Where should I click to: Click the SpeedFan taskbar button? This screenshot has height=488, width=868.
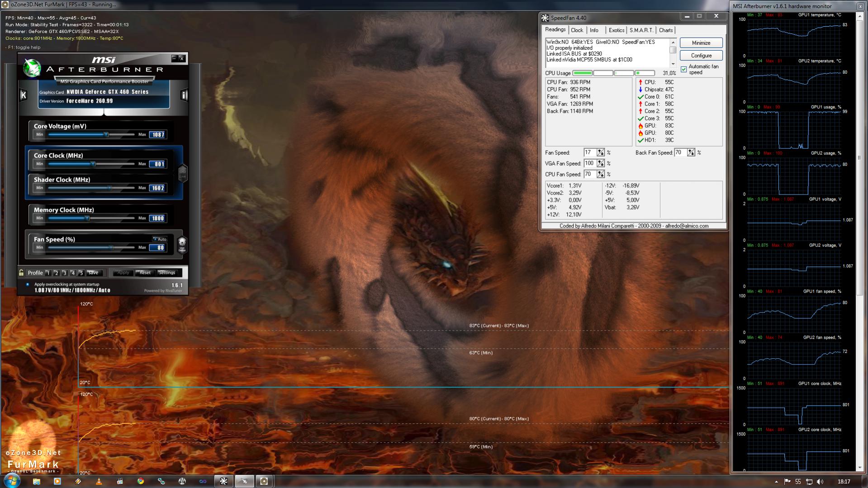(223, 481)
